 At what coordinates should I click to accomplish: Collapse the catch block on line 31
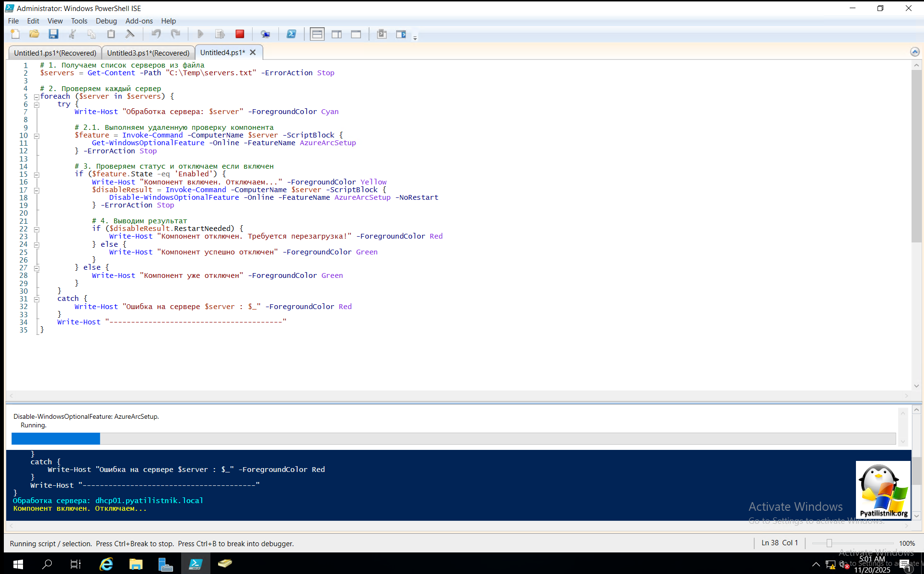click(x=36, y=299)
